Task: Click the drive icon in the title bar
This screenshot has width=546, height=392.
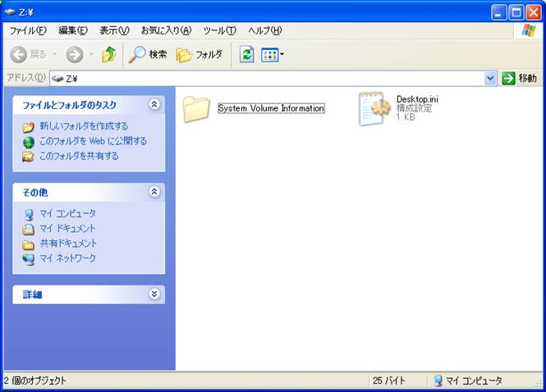Action: (11, 12)
